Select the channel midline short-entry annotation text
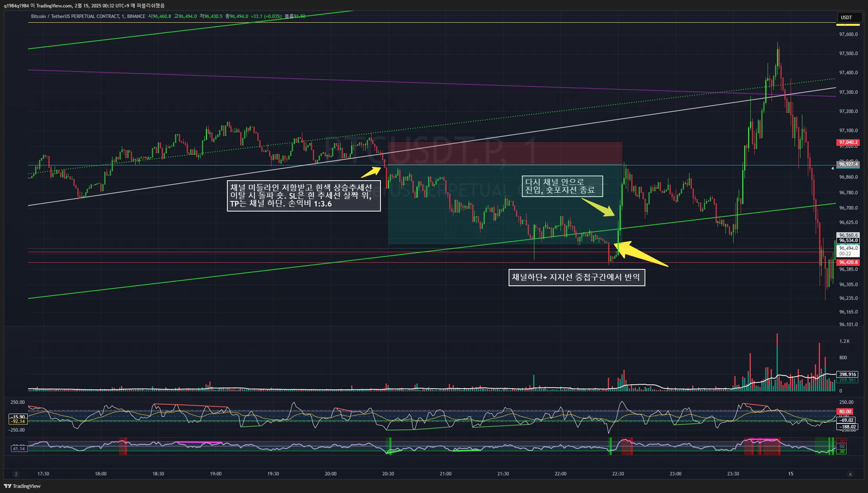This screenshot has width=868, height=493. click(304, 195)
